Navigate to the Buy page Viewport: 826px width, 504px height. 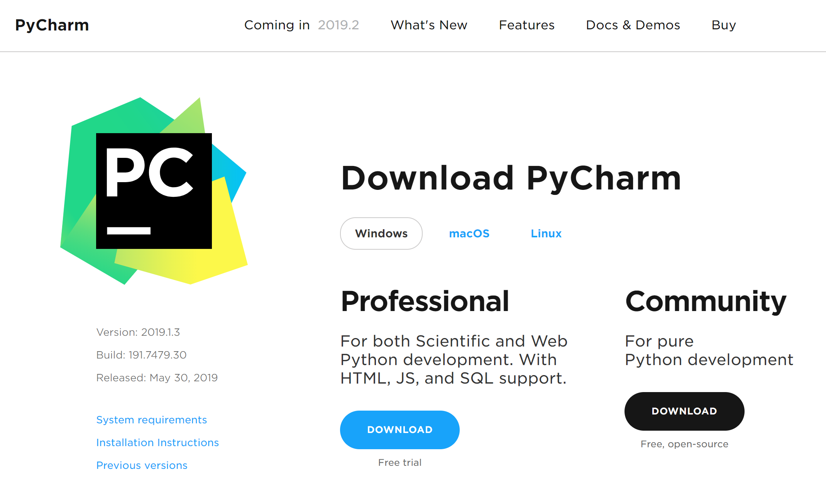724,25
